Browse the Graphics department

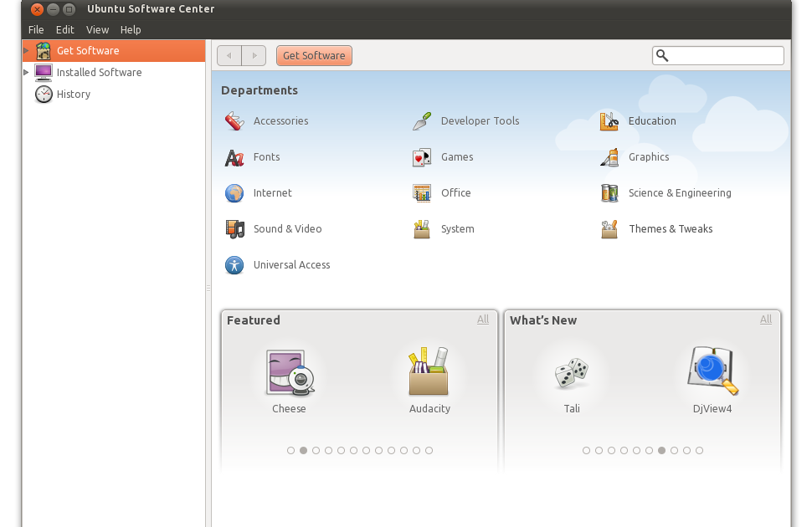click(649, 157)
